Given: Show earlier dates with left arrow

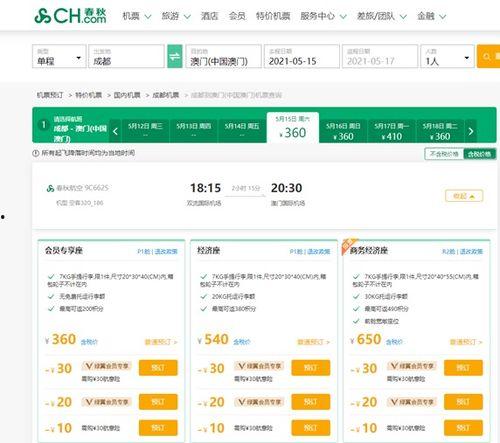Looking at the screenshot, I should [x=115, y=131].
